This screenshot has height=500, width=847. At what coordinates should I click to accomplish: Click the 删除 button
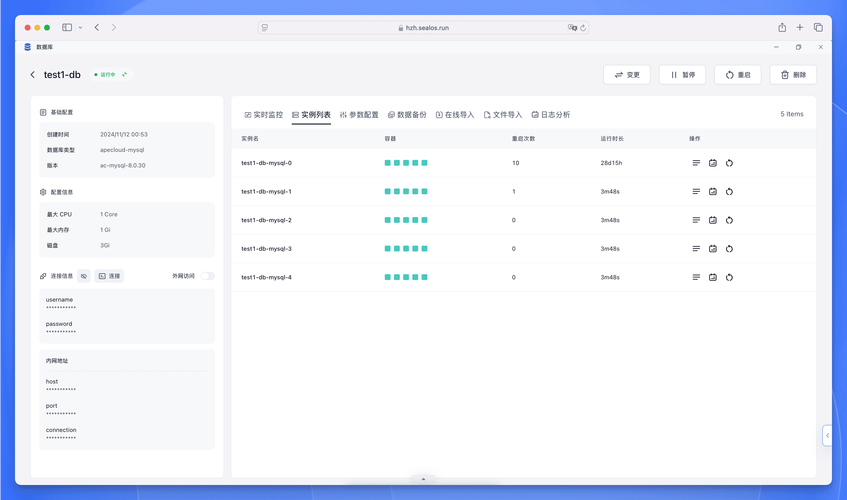coord(793,75)
